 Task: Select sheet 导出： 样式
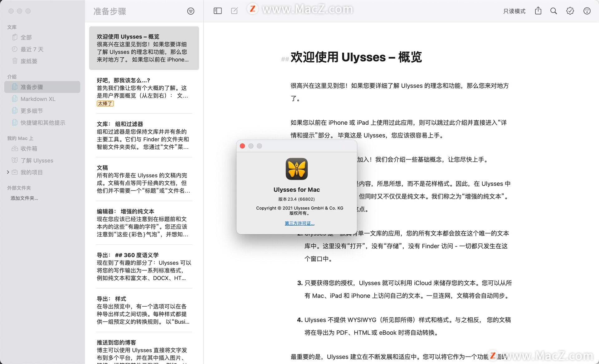click(x=144, y=310)
